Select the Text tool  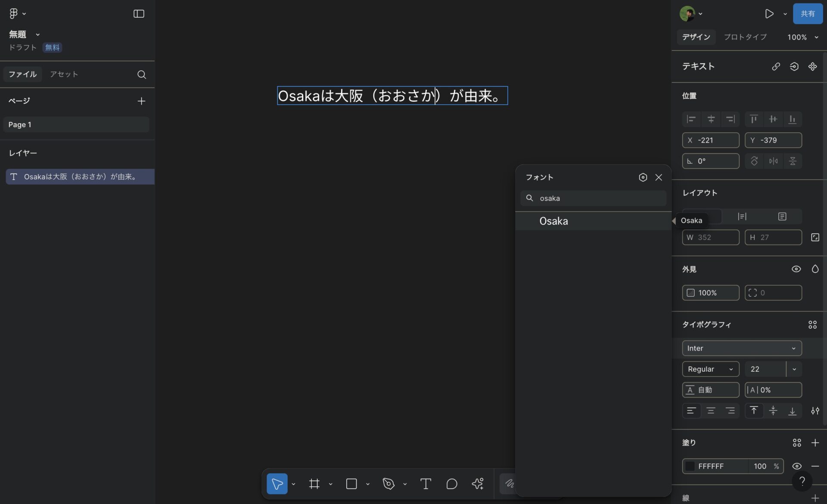426,484
